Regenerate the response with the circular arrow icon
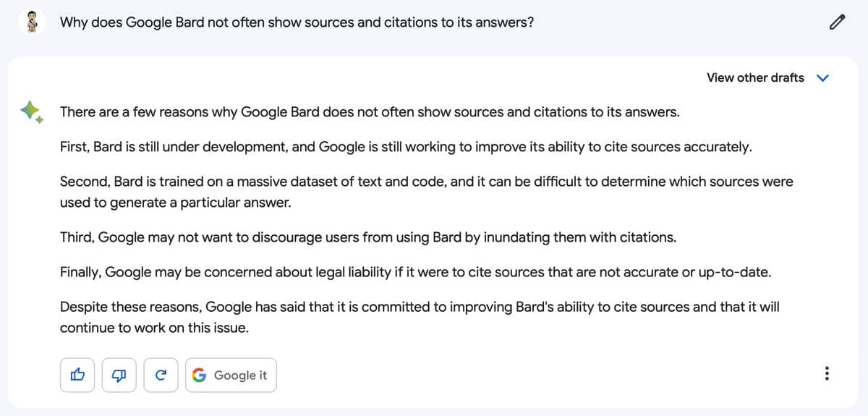 coord(161,375)
